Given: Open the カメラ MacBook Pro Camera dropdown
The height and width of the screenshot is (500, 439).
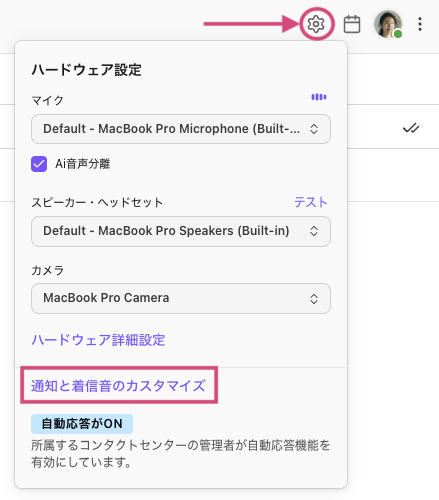Looking at the screenshot, I should tap(181, 298).
